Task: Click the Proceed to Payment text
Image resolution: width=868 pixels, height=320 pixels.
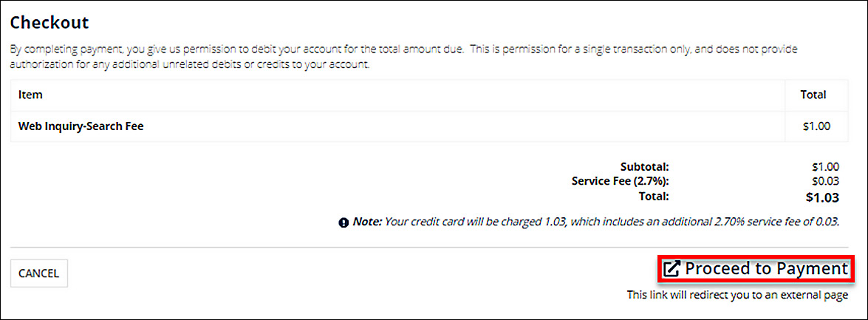Action: pyautogui.click(x=766, y=269)
